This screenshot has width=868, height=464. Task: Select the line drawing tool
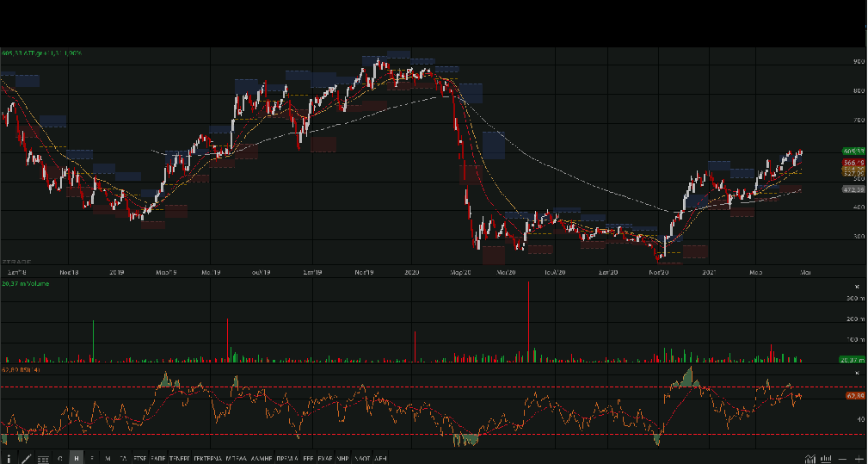pyautogui.click(x=26, y=459)
